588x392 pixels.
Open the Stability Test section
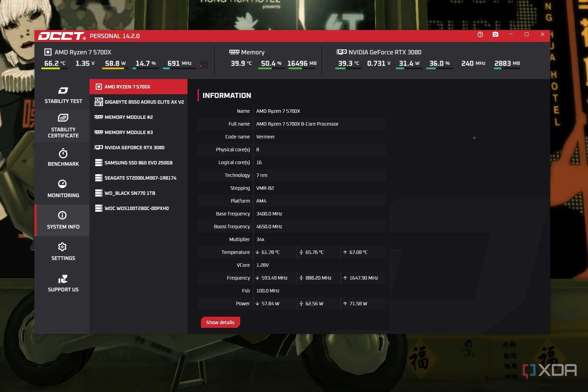[x=63, y=95]
